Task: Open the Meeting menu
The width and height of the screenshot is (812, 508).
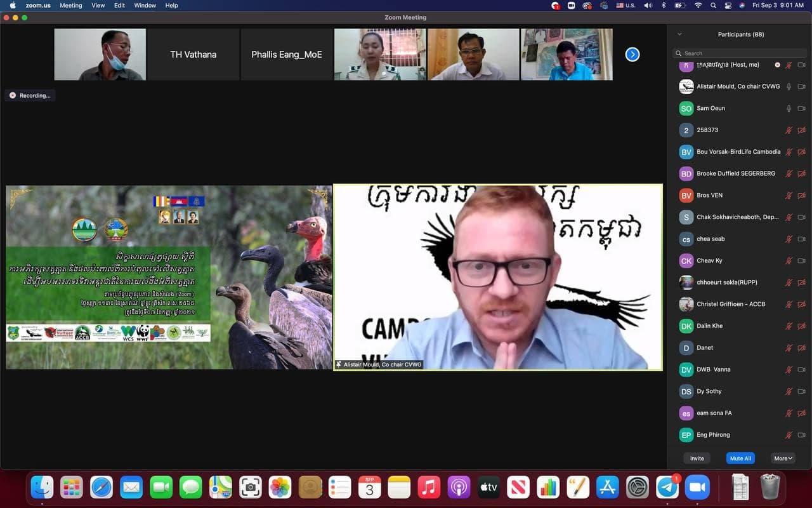Action: 70,5
